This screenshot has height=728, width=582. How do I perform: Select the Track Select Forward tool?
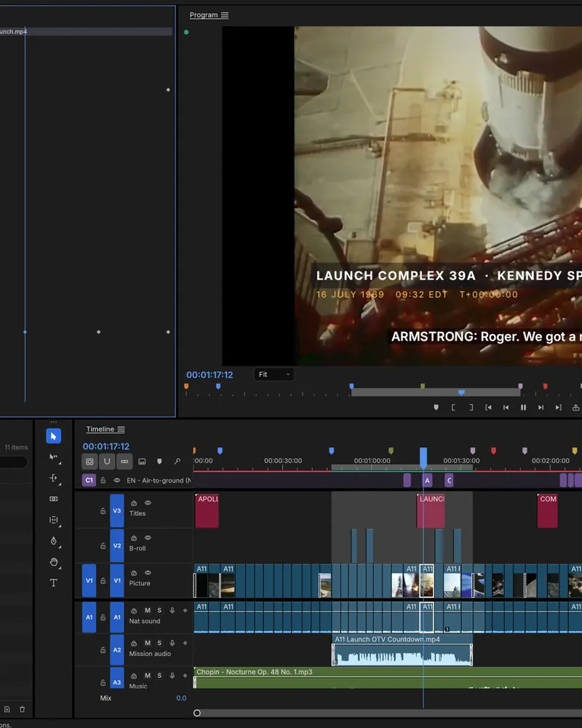tap(53, 457)
